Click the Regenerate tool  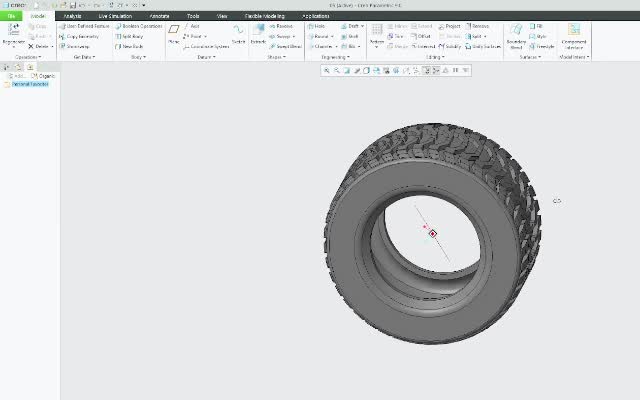pyautogui.click(x=13, y=34)
